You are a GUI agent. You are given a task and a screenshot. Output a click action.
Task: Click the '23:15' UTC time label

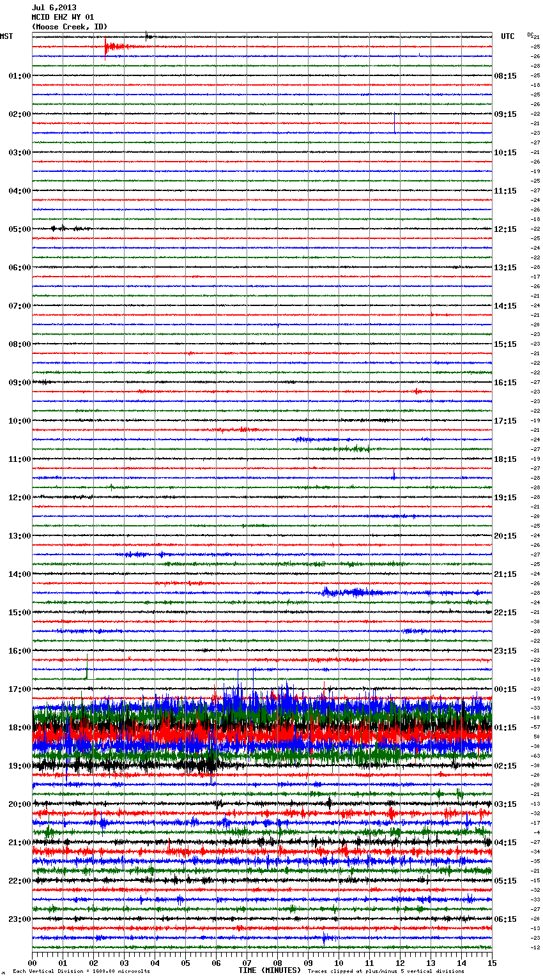pos(505,651)
